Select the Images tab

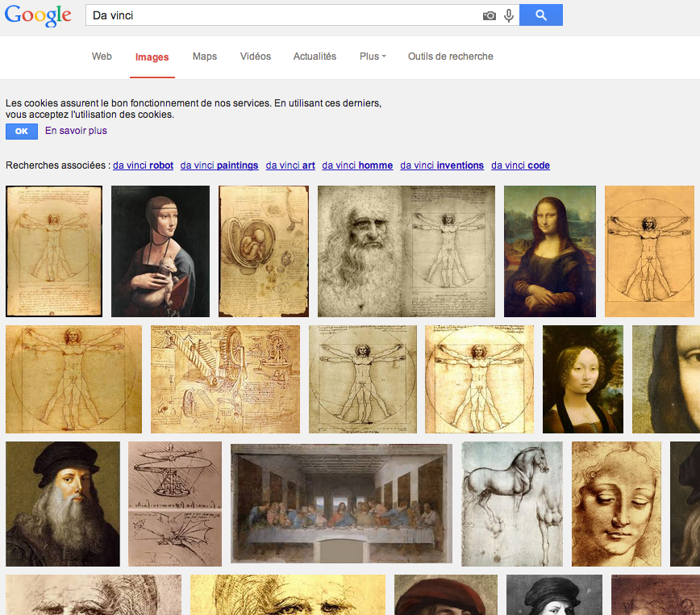coord(152,57)
